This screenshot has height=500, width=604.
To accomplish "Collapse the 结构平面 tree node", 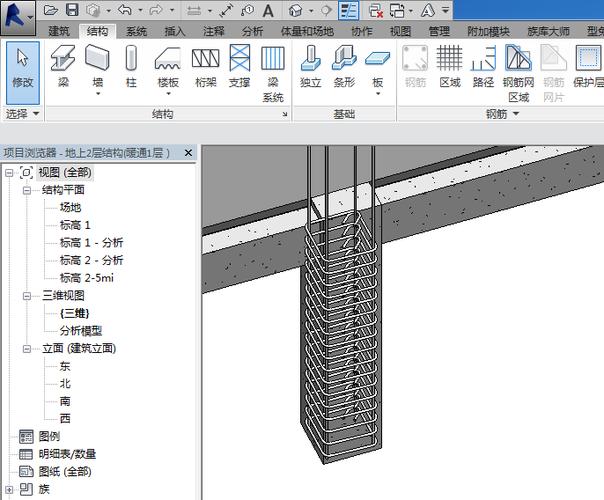I will click(x=27, y=190).
